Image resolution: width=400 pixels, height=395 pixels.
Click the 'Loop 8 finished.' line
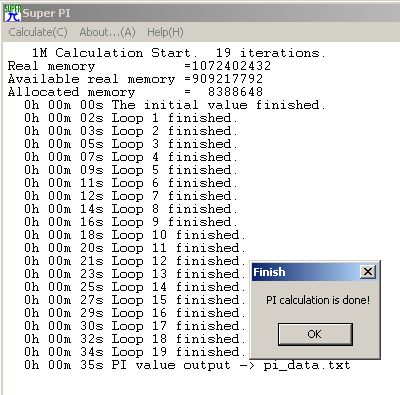[131, 209]
